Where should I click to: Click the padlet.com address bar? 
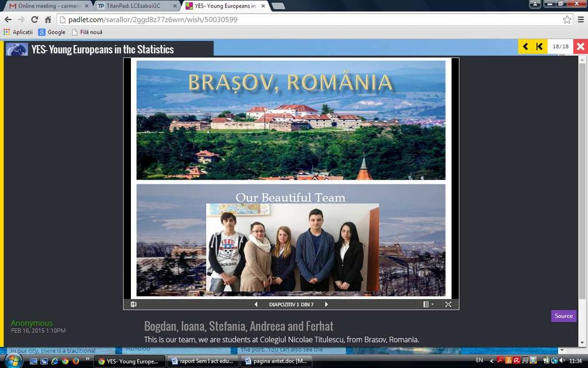pos(314,20)
